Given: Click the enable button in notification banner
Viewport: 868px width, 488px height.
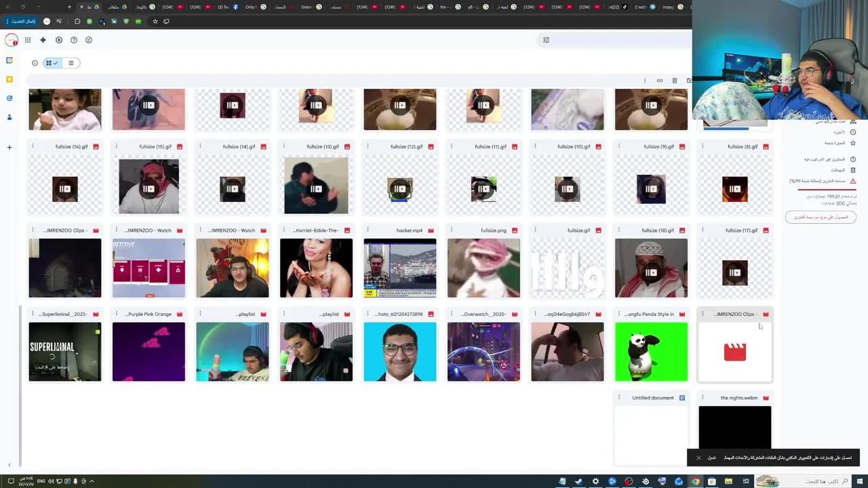Looking at the screenshot, I should 711,457.
